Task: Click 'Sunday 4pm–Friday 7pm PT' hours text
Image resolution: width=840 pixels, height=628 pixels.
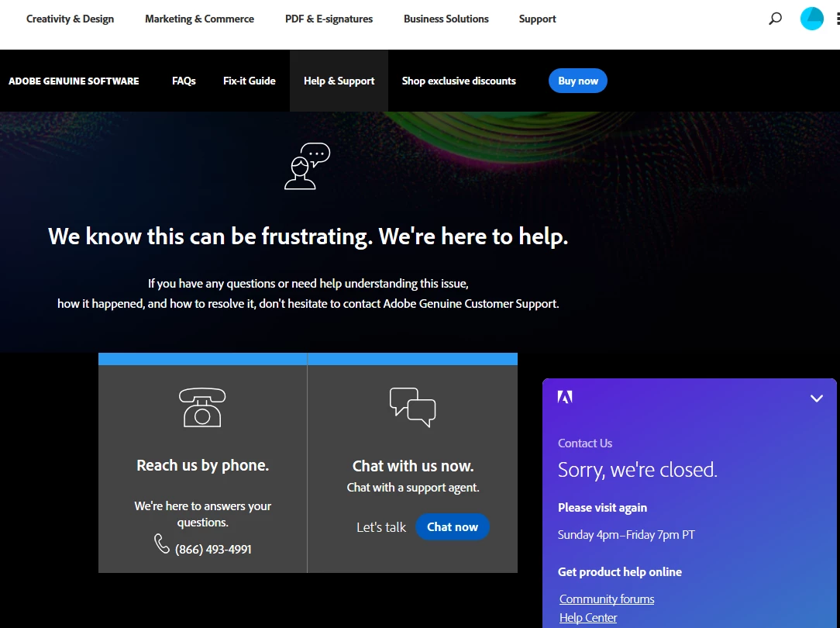Action: 626,535
